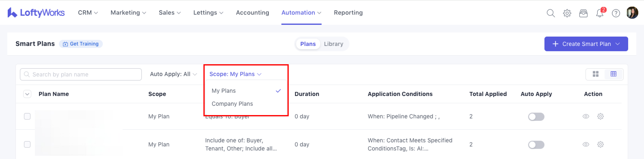Open settings gear in top navigation
Screen dimensions: 644x159
pos(567,13)
